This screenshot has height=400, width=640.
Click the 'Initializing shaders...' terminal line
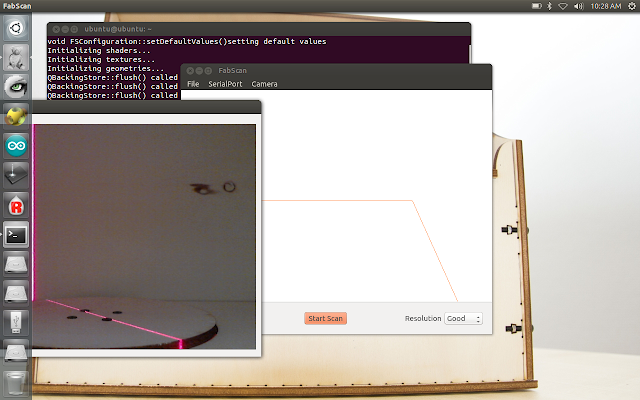[99, 51]
